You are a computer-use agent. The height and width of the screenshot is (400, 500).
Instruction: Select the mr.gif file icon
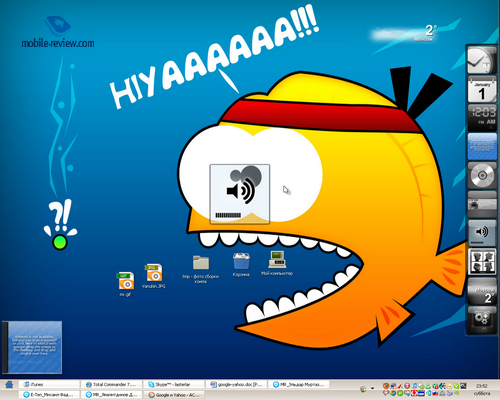click(126, 284)
